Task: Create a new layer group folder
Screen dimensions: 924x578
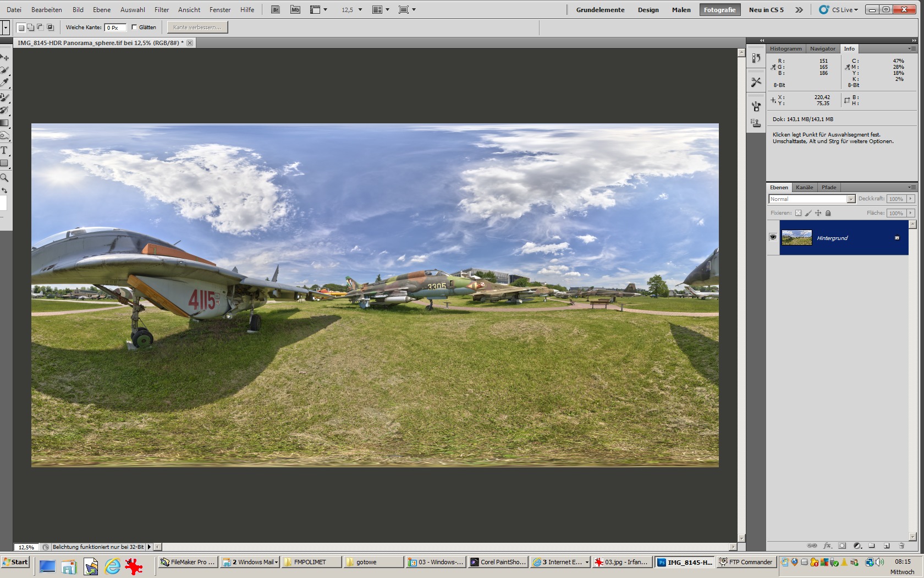Action: (x=872, y=546)
